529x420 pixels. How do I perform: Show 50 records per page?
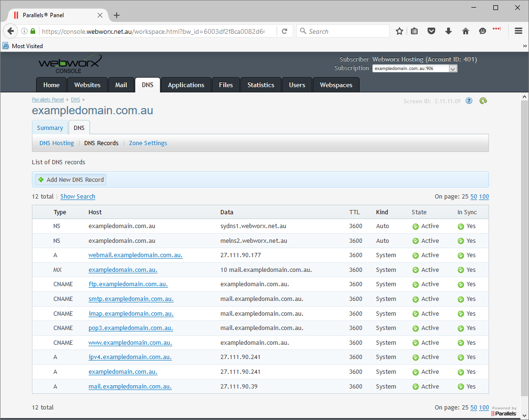[x=474, y=197]
